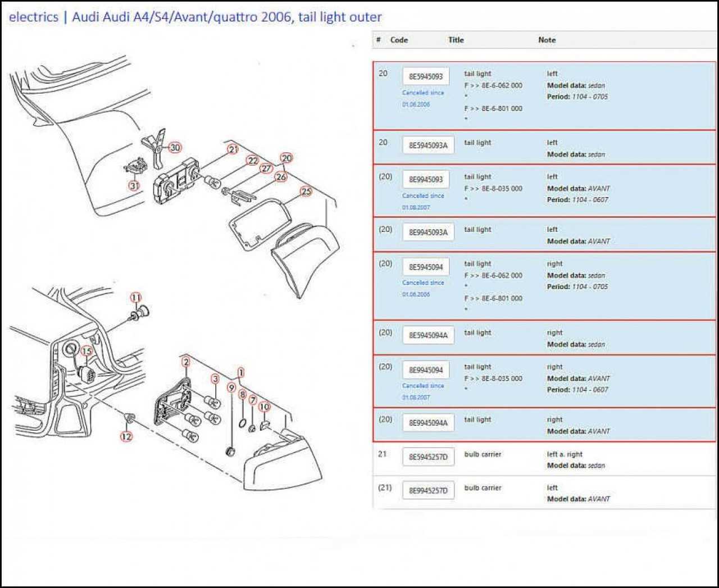This screenshot has width=719, height=588.
Task: Click the Title column header
Action: (456, 40)
